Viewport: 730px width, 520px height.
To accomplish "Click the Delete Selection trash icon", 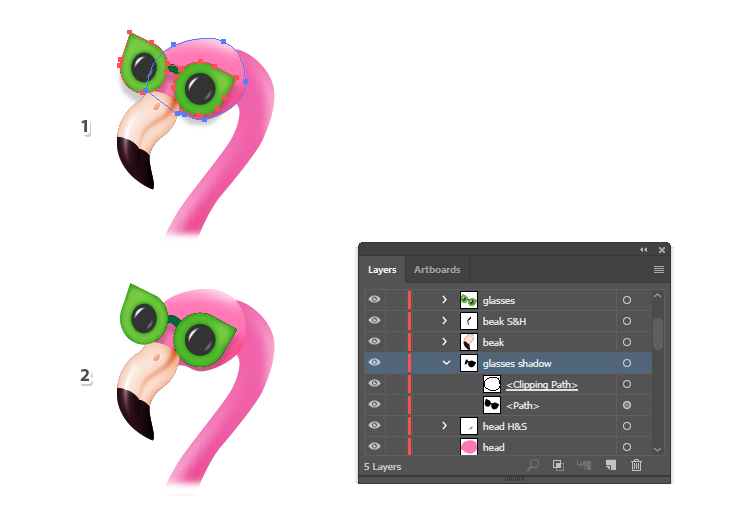I will coord(636,465).
